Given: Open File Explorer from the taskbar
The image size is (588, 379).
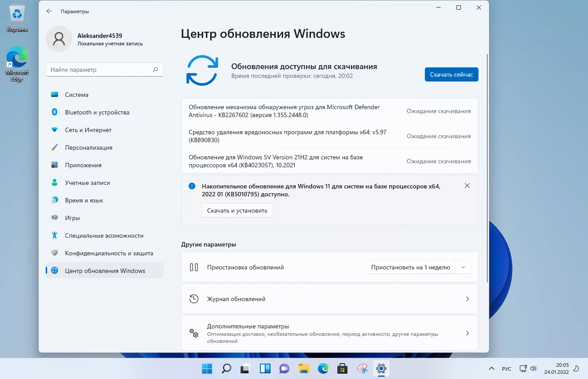Looking at the screenshot, I should point(303,368).
